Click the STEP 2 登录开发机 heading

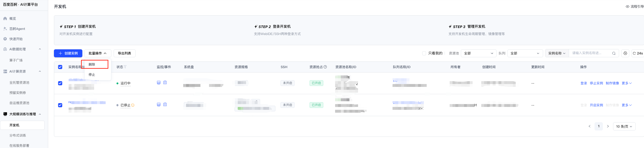(x=272, y=26)
